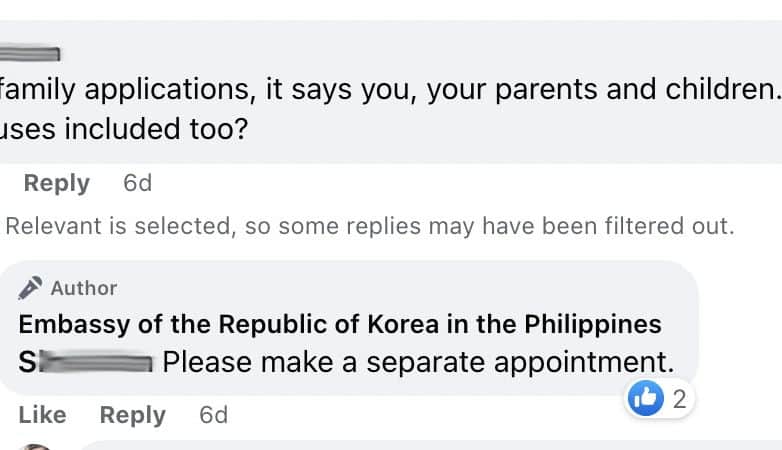Like the Embassy's reply comment

tap(42, 415)
